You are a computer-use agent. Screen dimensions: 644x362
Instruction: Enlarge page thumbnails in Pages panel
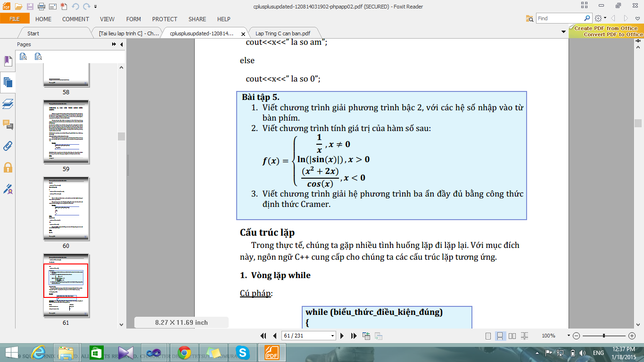[x=23, y=57]
